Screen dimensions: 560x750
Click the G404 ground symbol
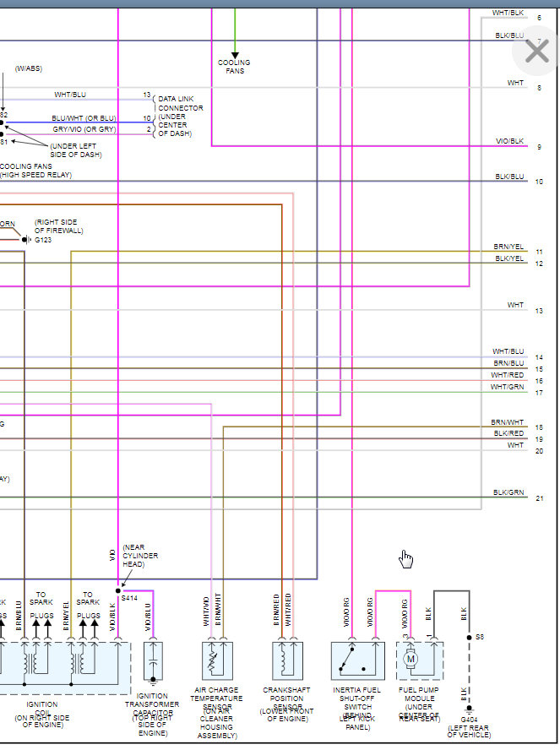(x=469, y=709)
